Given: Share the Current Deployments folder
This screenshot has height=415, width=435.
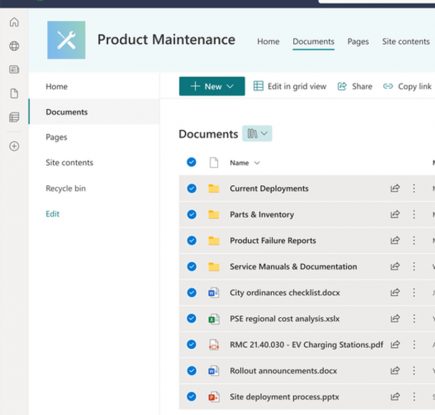Looking at the screenshot, I should 395,188.
